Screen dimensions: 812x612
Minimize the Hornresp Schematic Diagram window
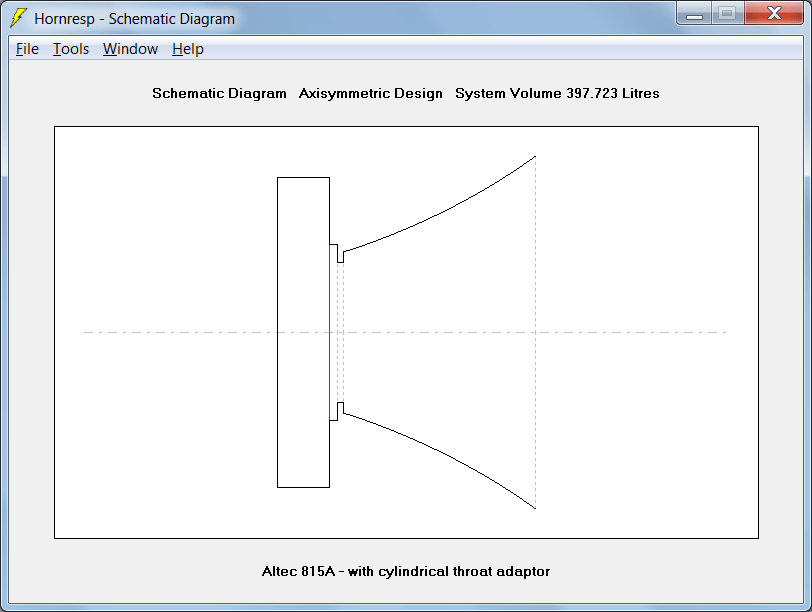tap(694, 13)
